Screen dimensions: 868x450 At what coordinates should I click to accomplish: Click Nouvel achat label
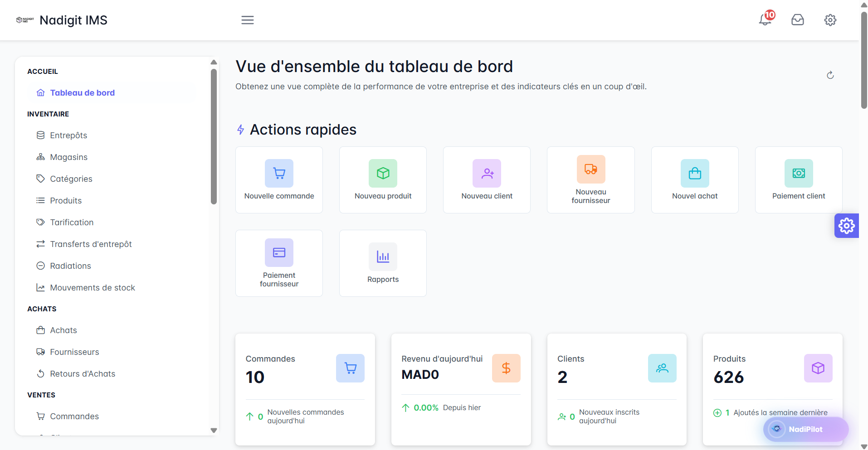click(695, 196)
